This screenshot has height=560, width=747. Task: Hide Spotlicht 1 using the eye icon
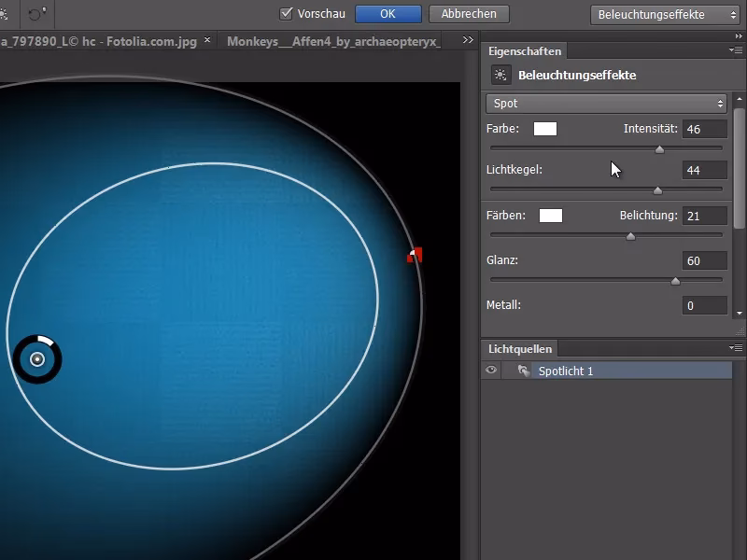[491, 371]
